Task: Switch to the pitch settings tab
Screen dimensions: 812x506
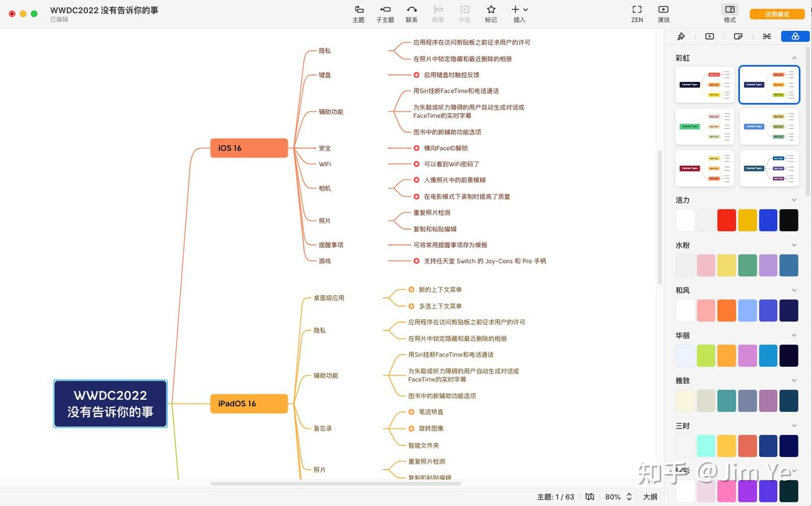Action: pyautogui.click(x=709, y=37)
